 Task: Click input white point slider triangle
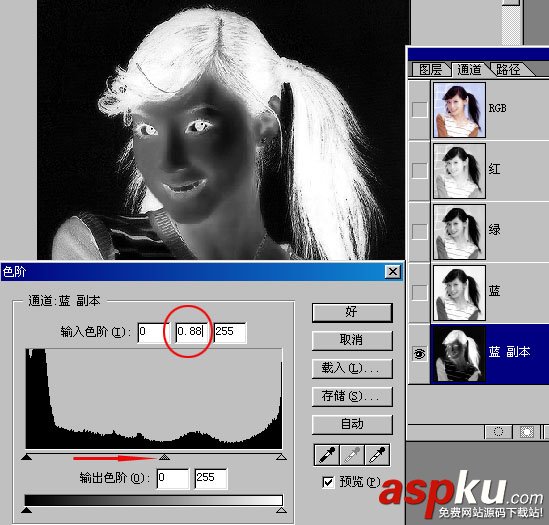281,457
